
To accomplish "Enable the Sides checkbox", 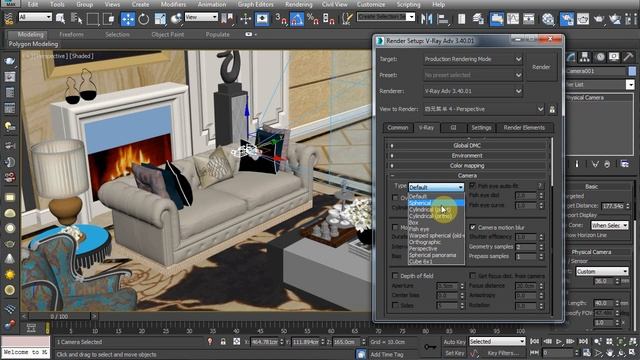I will 395,305.
